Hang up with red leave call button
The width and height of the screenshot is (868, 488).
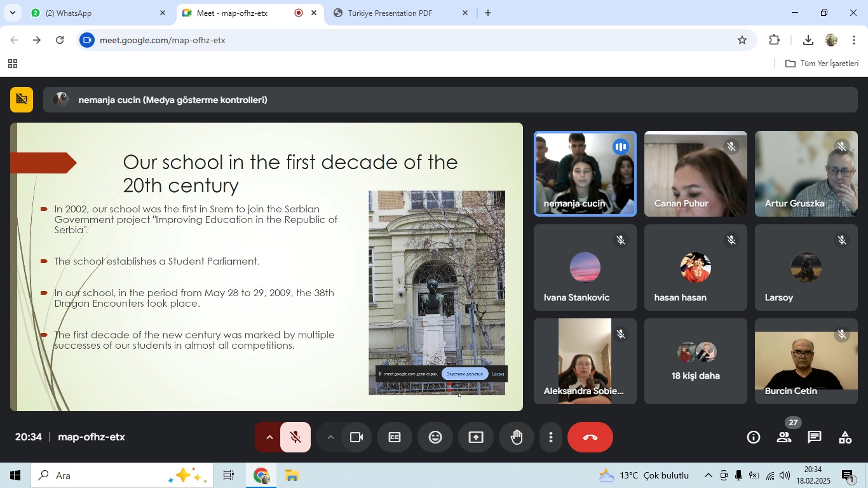[590, 437]
